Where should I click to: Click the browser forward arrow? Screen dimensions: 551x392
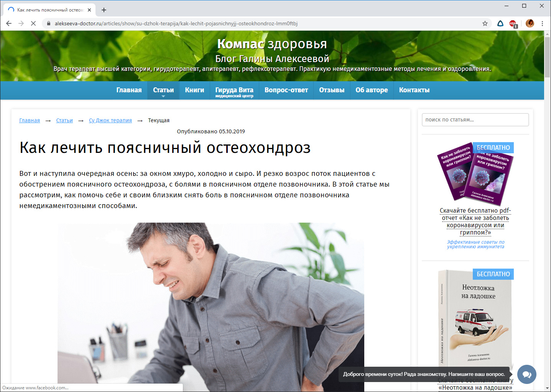21,23
